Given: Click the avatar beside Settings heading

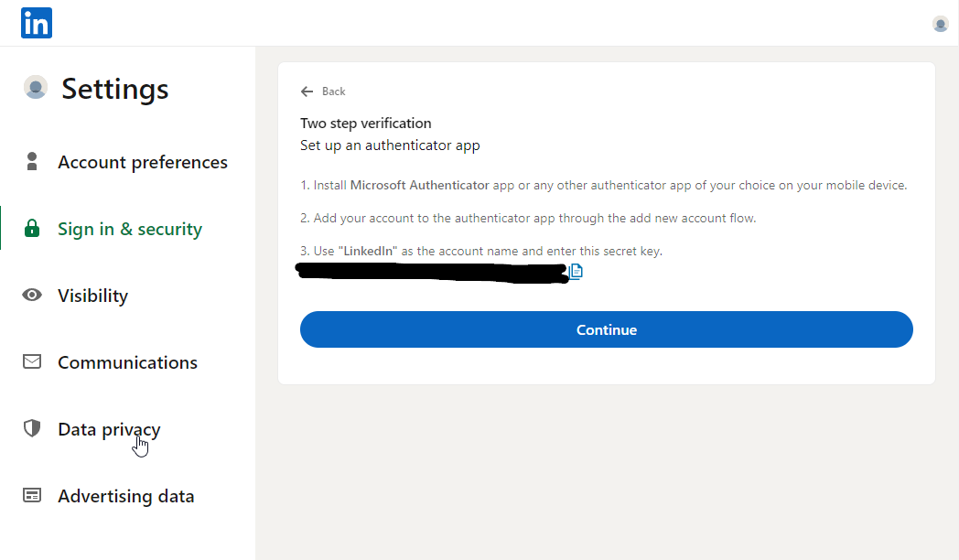Looking at the screenshot, I should (x=36, y=88).
